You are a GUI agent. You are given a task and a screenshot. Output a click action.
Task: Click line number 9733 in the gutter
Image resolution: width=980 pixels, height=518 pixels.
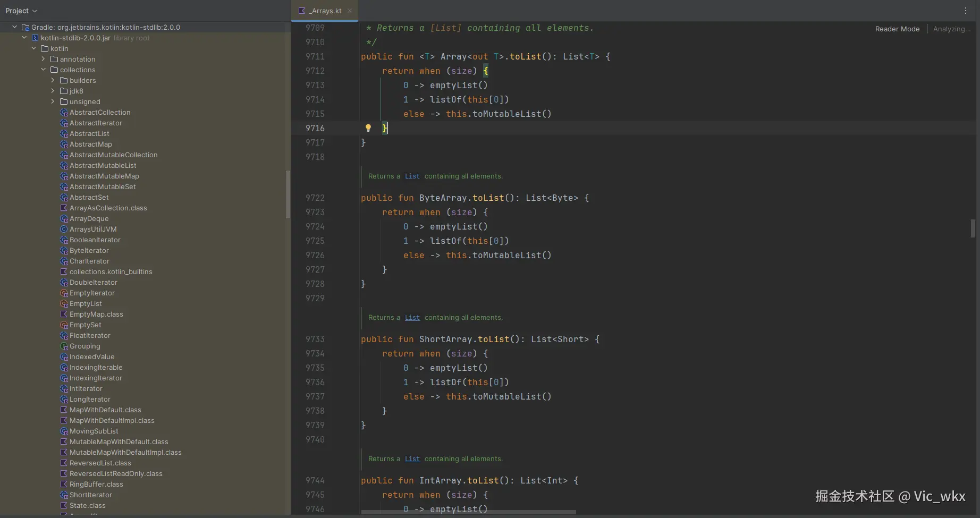315,339
